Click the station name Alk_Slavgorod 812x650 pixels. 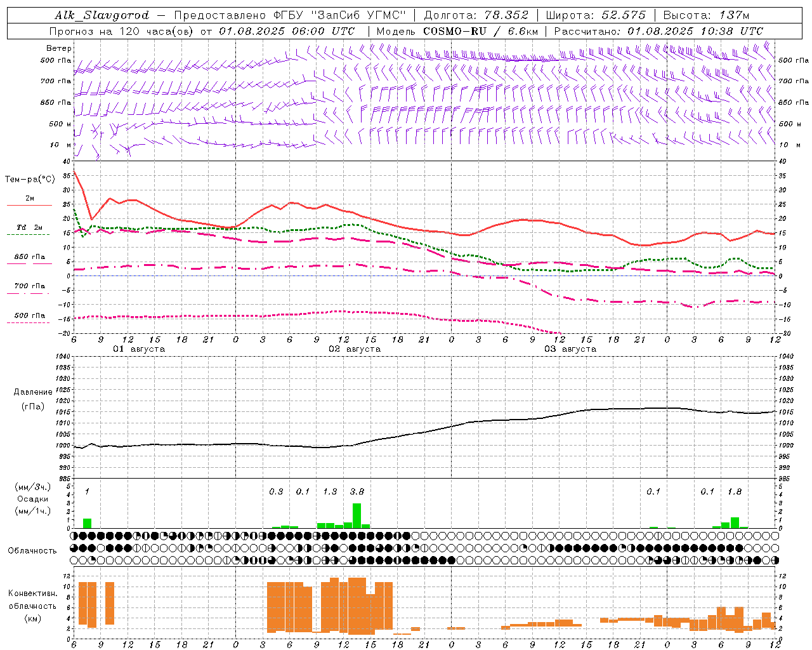[102, 15]
